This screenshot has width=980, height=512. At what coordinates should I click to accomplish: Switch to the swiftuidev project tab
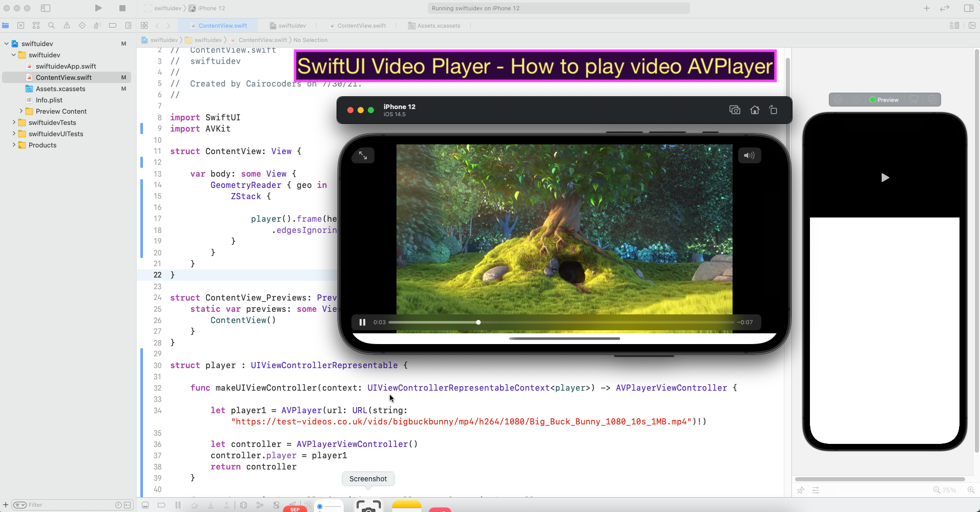tap(288, 26)
